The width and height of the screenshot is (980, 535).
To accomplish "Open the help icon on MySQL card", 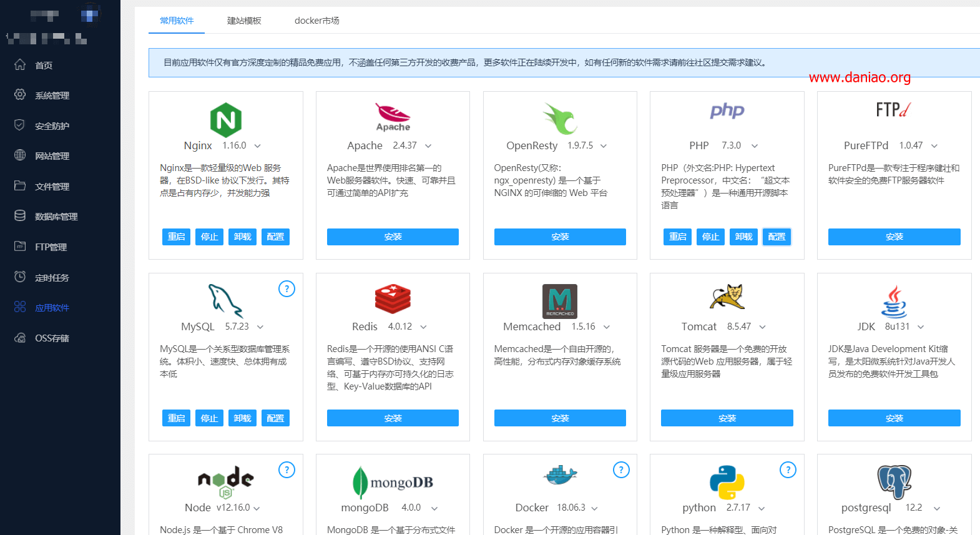I will pos(287,288).
